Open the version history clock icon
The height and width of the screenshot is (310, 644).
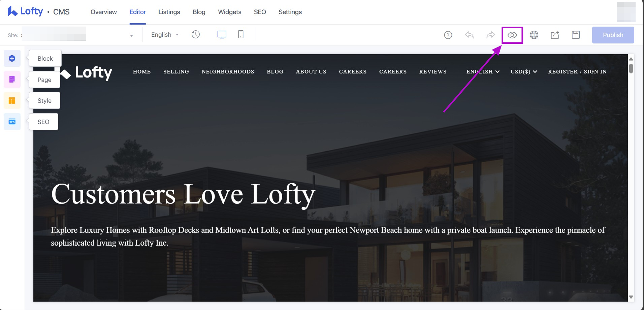point(196,34)
